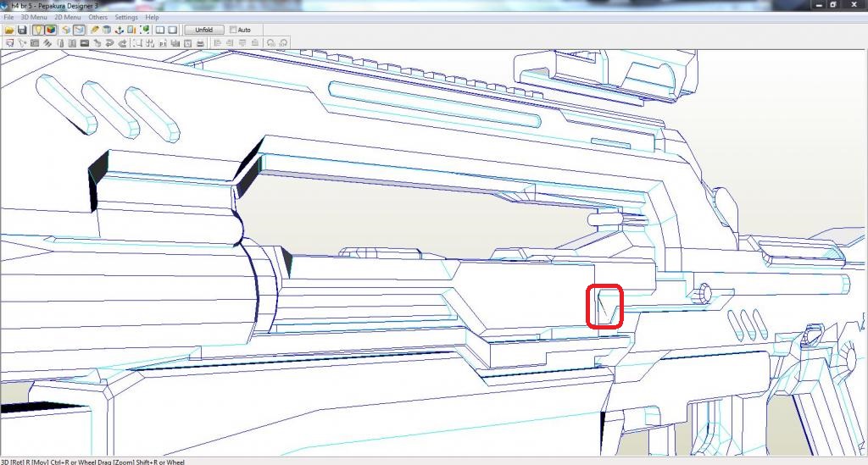868x465 pixels.
Task: Click the anchor icon
Action: (x=119, y=30)
